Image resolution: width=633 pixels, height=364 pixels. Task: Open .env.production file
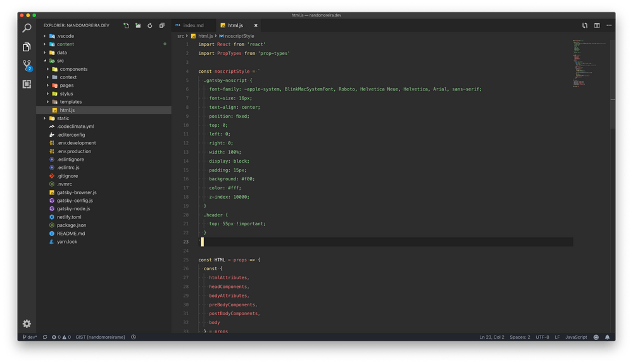(74, 151)
